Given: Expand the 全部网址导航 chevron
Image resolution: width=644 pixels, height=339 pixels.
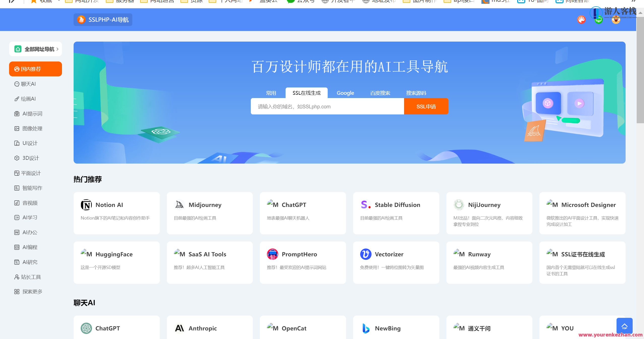Looking at the screenshot, I should [57, 49].
